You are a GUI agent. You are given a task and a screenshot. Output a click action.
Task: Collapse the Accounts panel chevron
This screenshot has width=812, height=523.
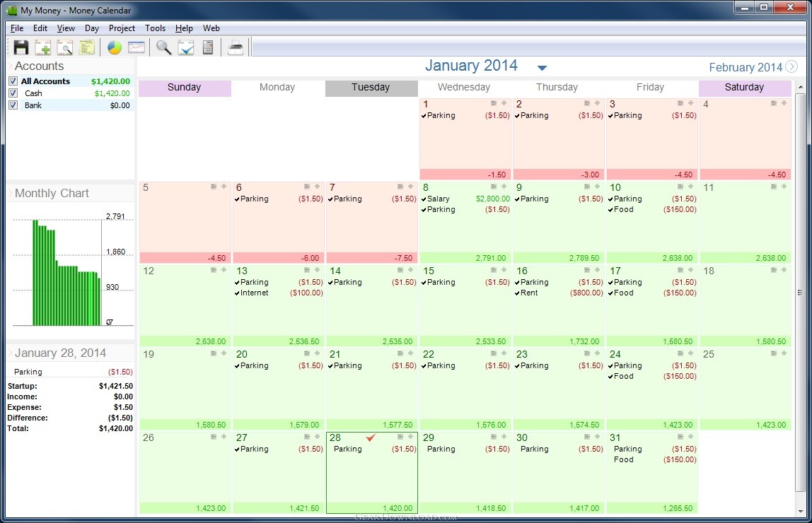point(10,66)
